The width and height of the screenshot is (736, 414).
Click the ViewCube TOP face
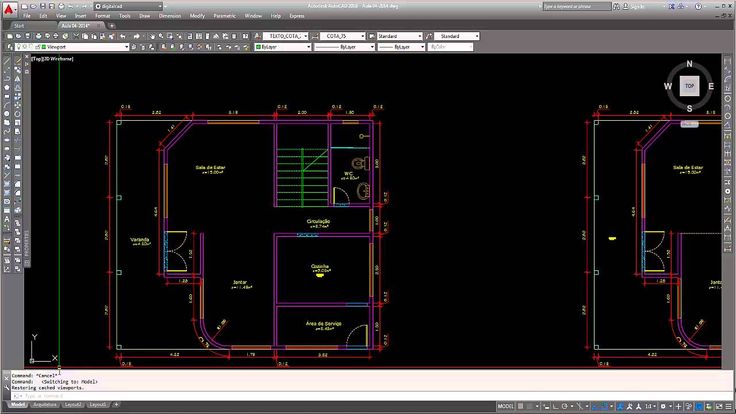tap(689, 86)
